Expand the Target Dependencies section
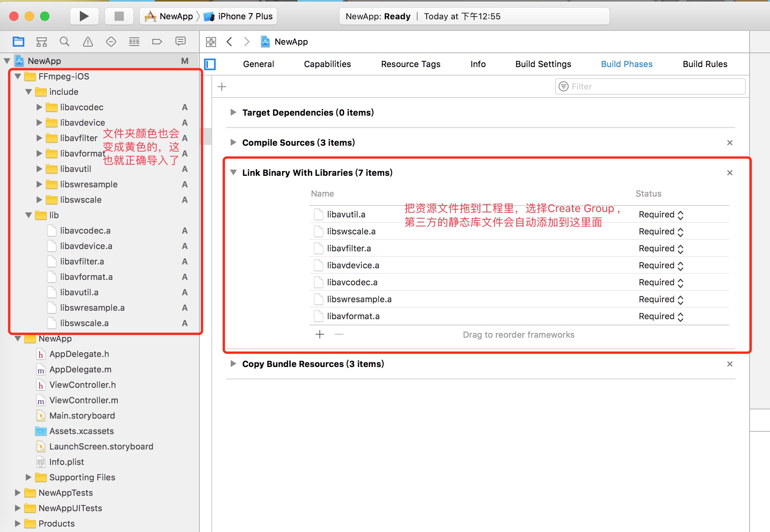 tap(233, 112)
